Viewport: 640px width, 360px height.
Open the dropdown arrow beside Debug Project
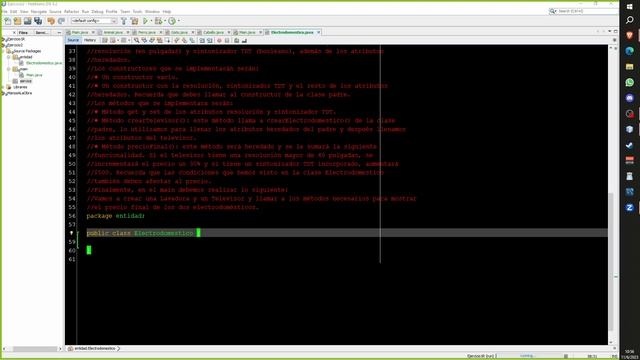[164, 21]
